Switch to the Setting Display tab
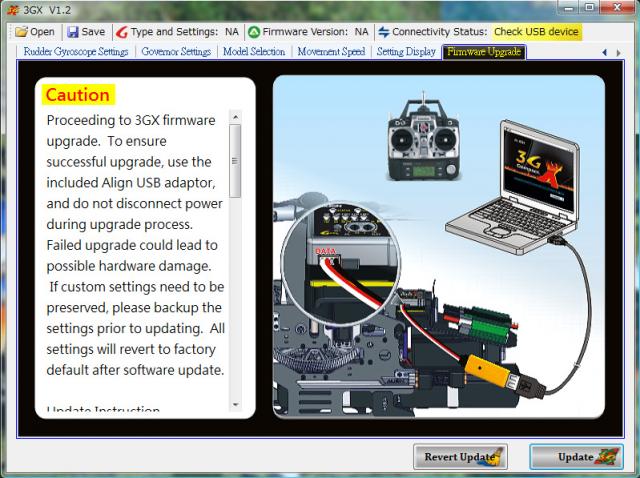Screen dimensions: 640x478 [406, 52]
